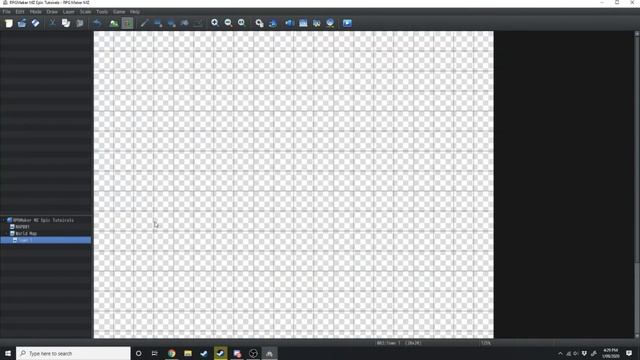Open the Resource Manager icon
Screen dimensions: 640x360
(x=330, y=23)
